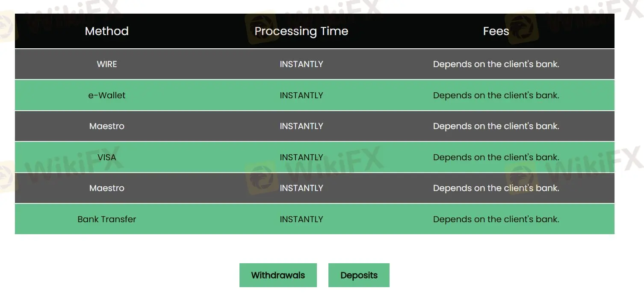This screenshot has width=644, height=294.
Task: Select the Maestro cell directly above Bank Transfer
Action: (x=106, y=188)
